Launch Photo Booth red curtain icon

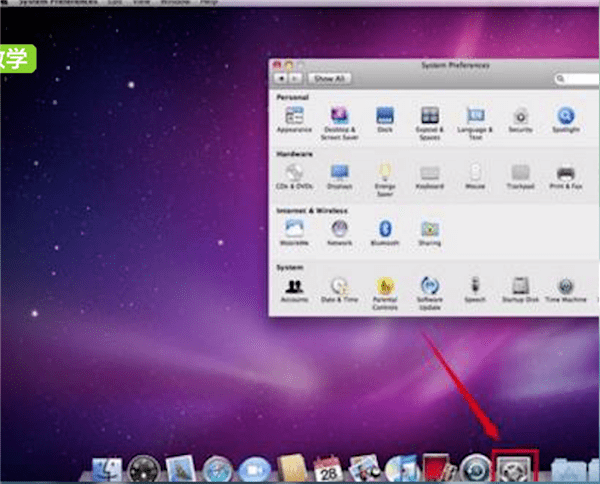click(439, 468)
